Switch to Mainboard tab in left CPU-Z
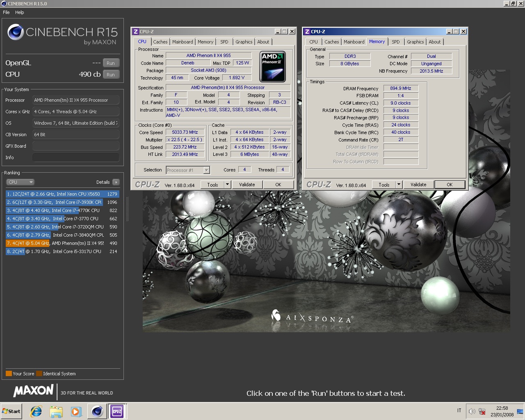 [183, 42]
